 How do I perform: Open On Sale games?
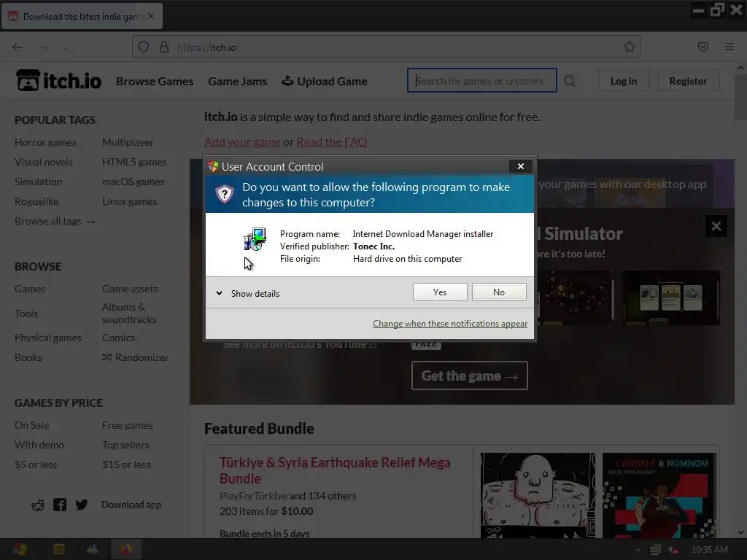(x=31, y=425)
